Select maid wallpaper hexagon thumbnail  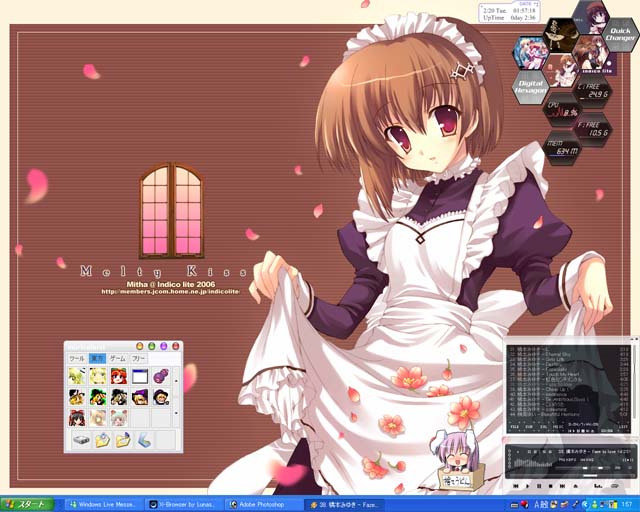tap(562, 71)
